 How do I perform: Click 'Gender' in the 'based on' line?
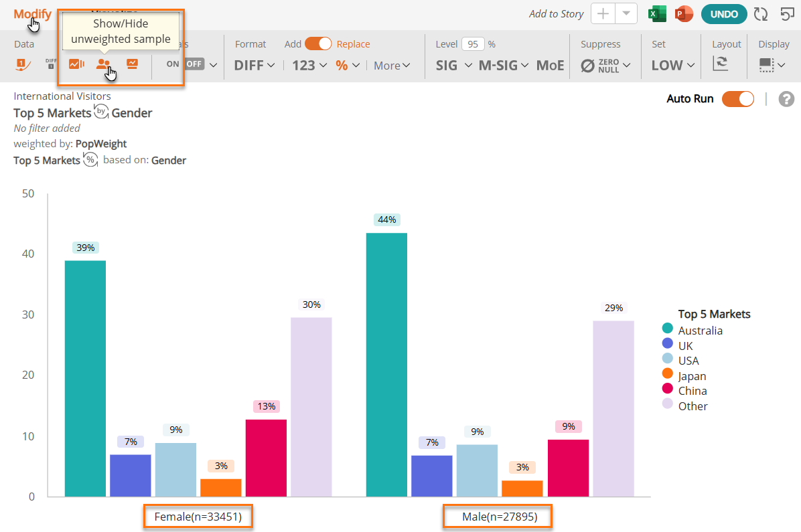click(x=169, y=161)
